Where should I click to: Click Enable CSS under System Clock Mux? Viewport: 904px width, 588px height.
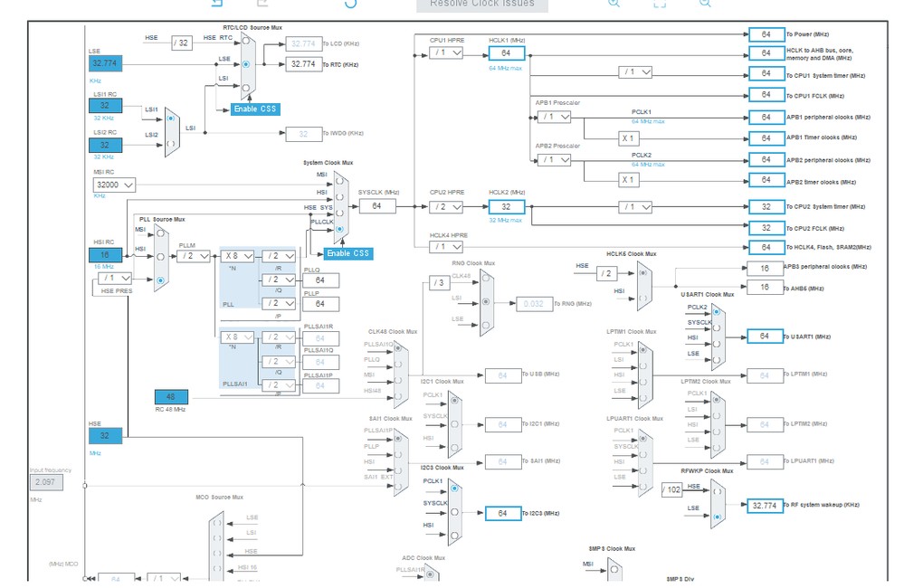pos(347,253)
